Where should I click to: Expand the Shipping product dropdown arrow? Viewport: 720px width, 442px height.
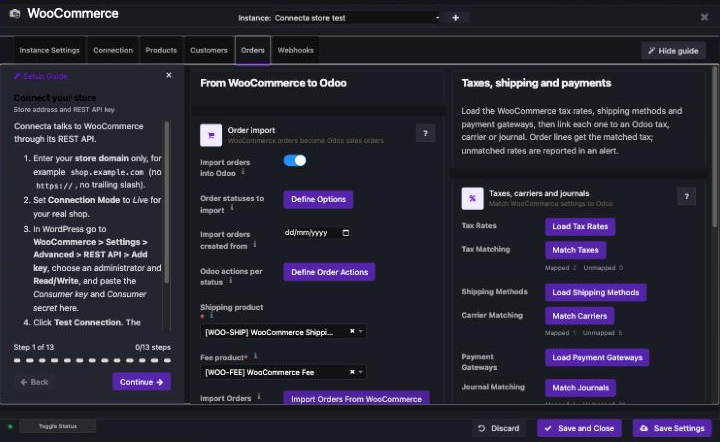point(360,331)
